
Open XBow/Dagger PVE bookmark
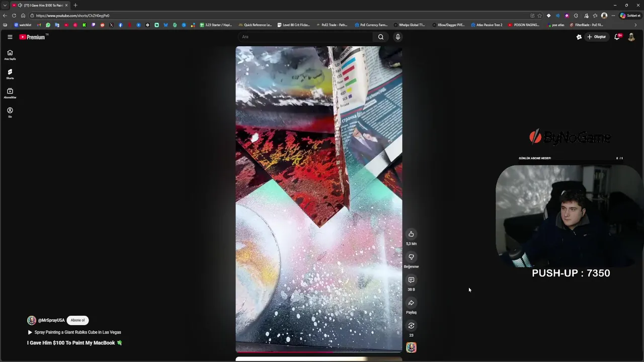click(x=448, y=25)
